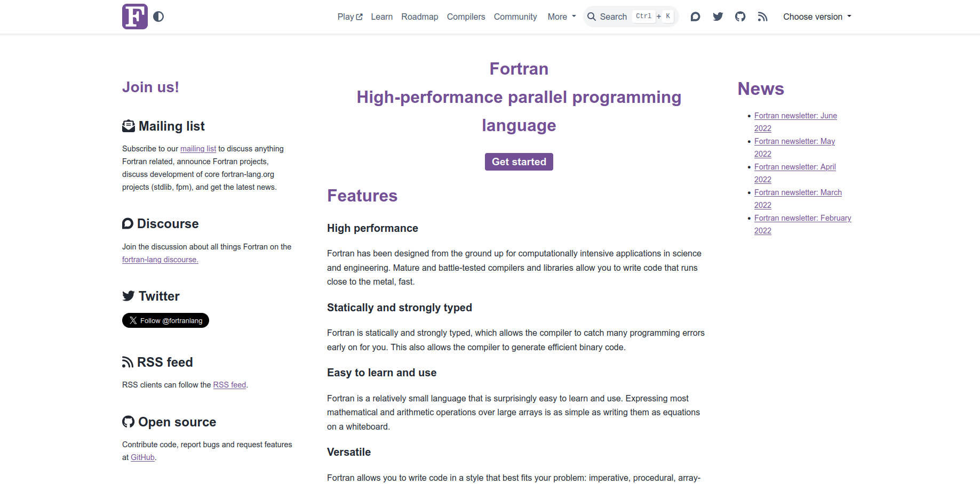980x484 pixels.
Task: Open the Discourse icon in navbar
Action: [695, 17]
